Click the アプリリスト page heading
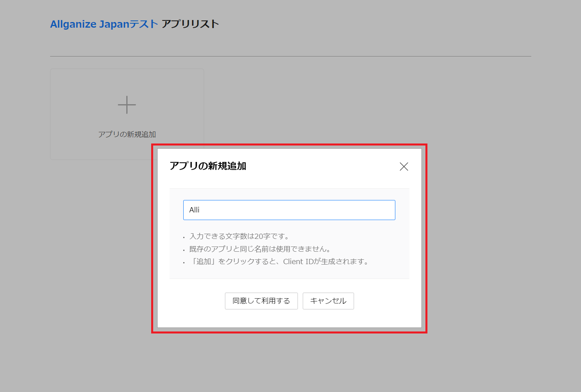581x392 pixels. tap(190, 24)
